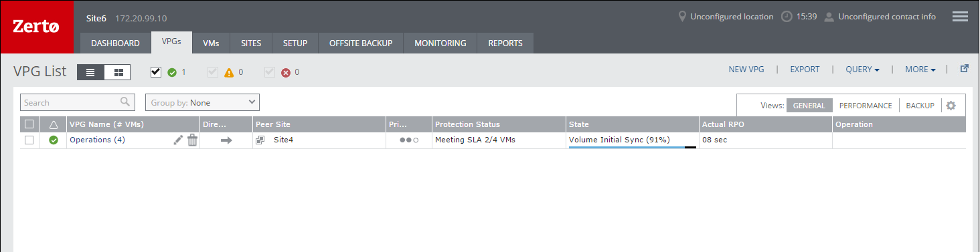Go to the MONITORING tab
Viewport: 980px width, 252px height.
440,43
